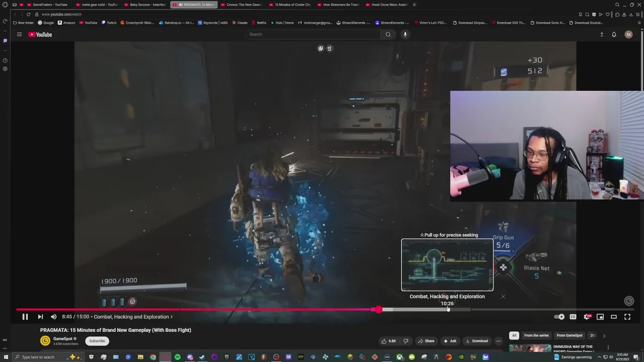Viewport: 644px width, 362px height.
Task: Select the From the series chip
Action: pos(536,335)
